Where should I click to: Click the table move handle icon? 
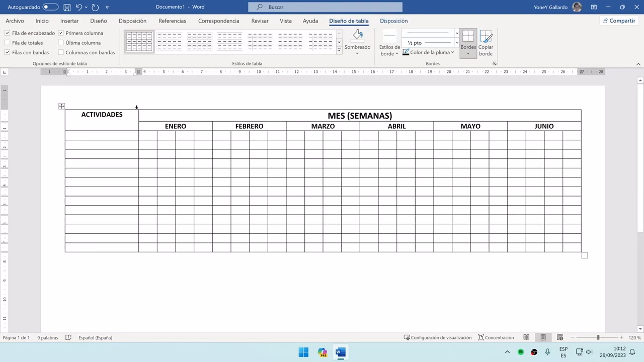click(x=61, y=106)
